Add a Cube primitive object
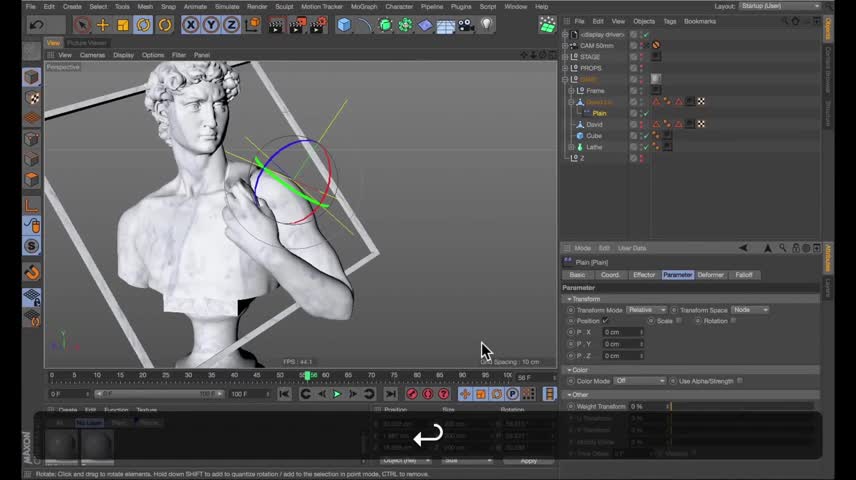The height and width of the screenshot is (480, 856). 344,25
